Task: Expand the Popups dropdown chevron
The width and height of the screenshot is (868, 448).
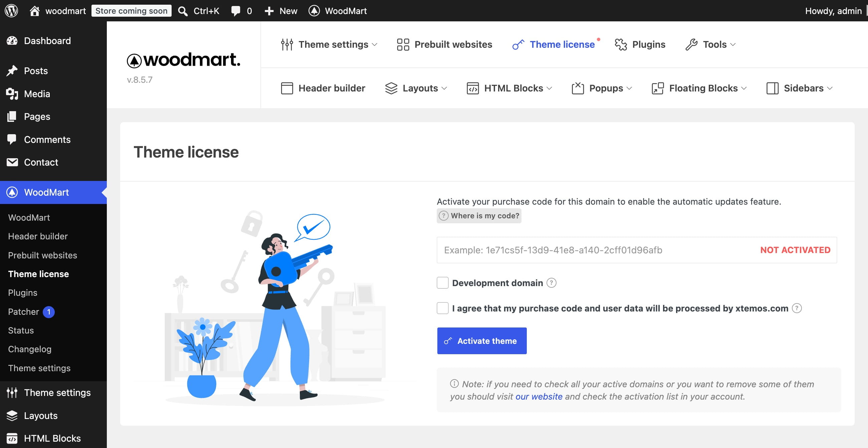Action: point(629,88)
